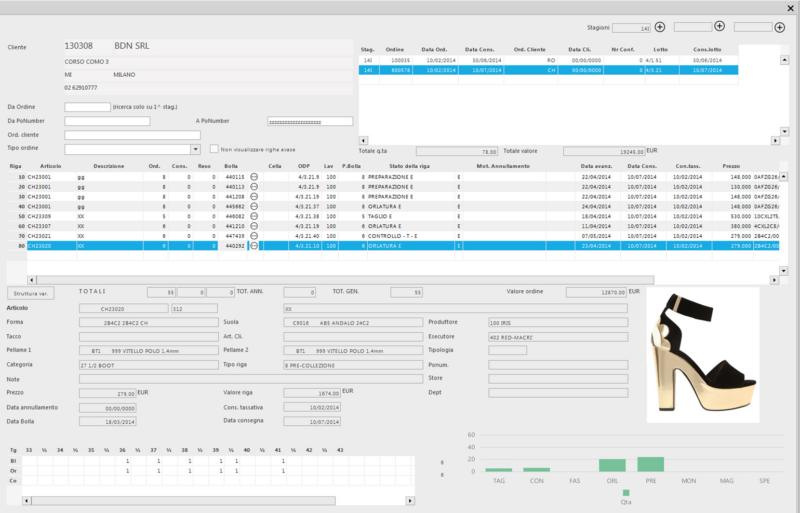Select order 100035 in the orders table
This screenshot has height=513, width=800.
pyautogui.click(x=548, y=60)
